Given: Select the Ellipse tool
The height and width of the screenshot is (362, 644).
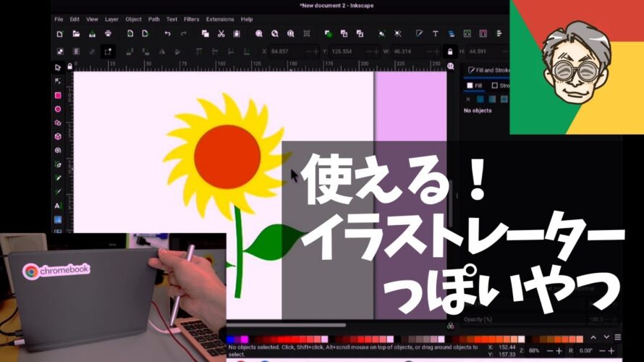Looking at the screenshot, I should tap(57, 109).
